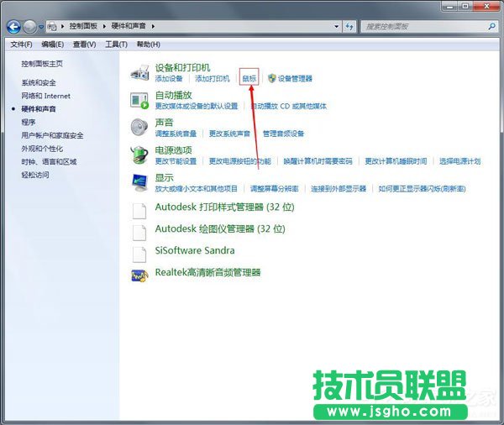504x425 pixels.
Task: Click the 更改计算机睡眠时间 link
Action: pos(396,161)
